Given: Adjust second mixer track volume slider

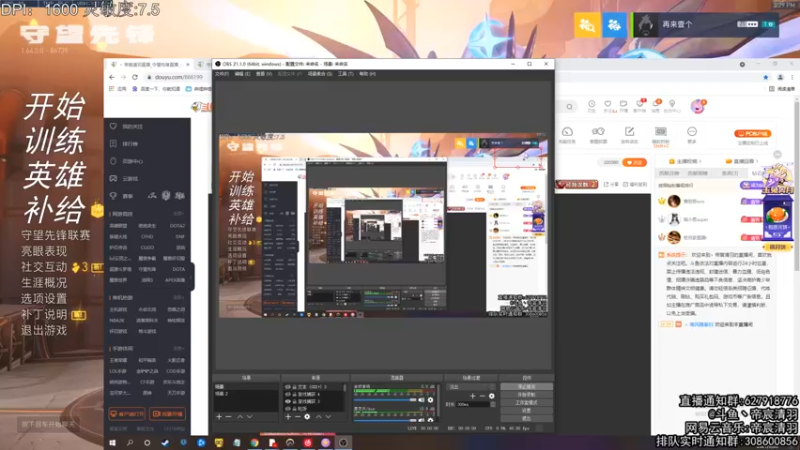Looking at the screenshot, I should [385, 420].
